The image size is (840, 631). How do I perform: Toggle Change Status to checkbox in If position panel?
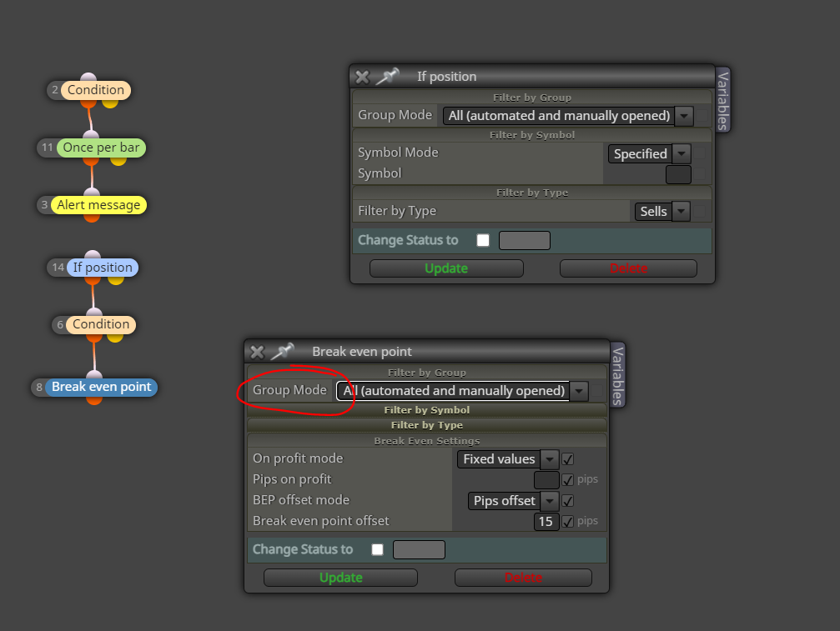(x=483, y=240)
